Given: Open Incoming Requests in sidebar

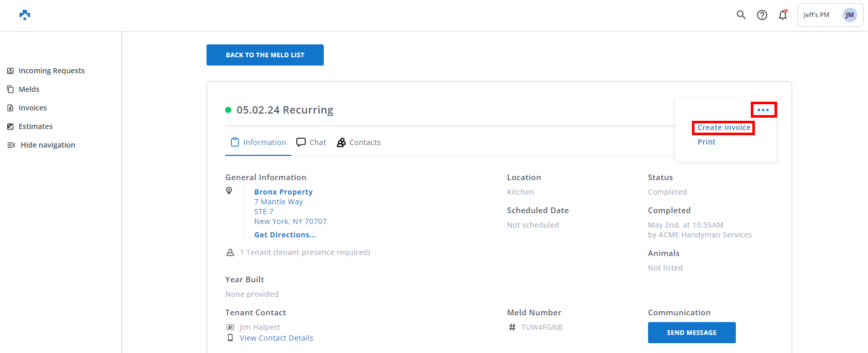Looking at the screenshot, I should point(51,71).
